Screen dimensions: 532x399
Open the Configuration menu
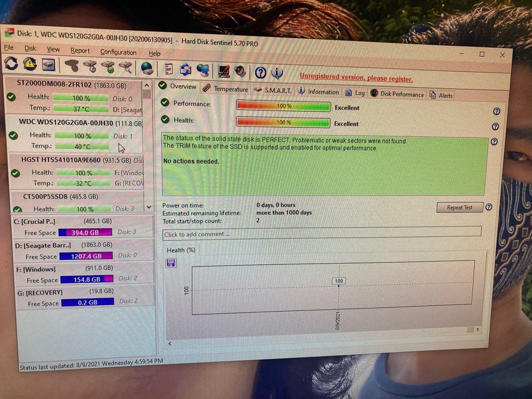pos(118,52)
